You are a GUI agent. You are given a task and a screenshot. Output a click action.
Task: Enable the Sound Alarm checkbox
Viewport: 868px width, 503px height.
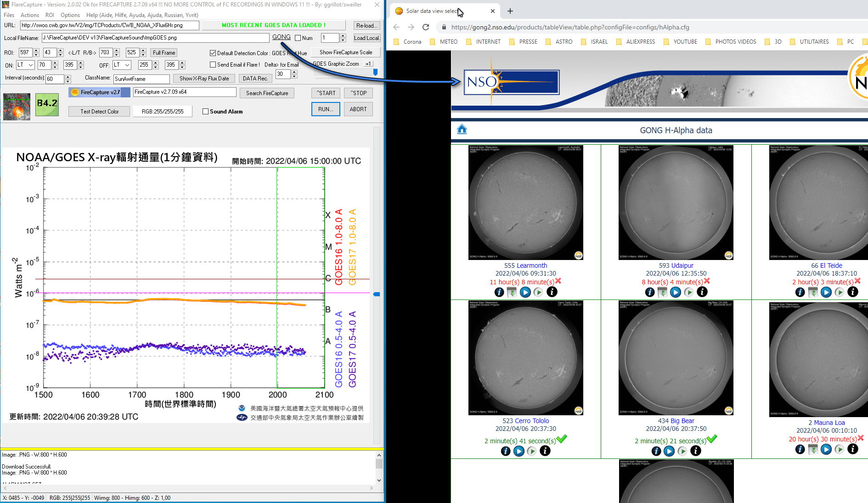pyautogui.click(x=205, y=112)
